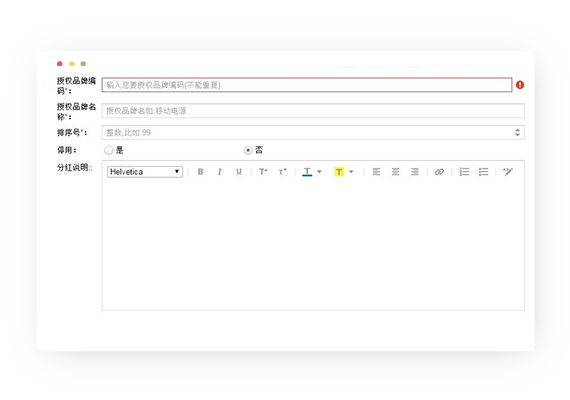This screenshot has height=400, width=570.
Task: Insert a bulleted list
Action: click(x=483, y=172)
